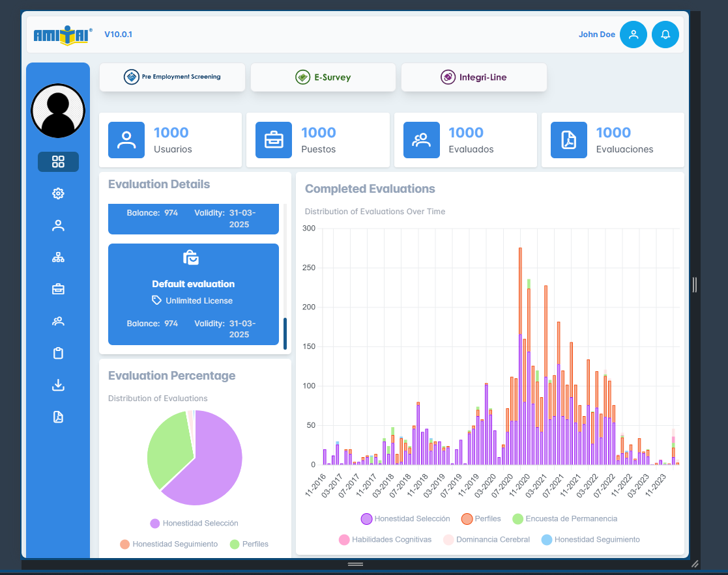Open the dashboard grid icon in sidebar
Viewport: 728px width, 575px height.
pos(58,161)
